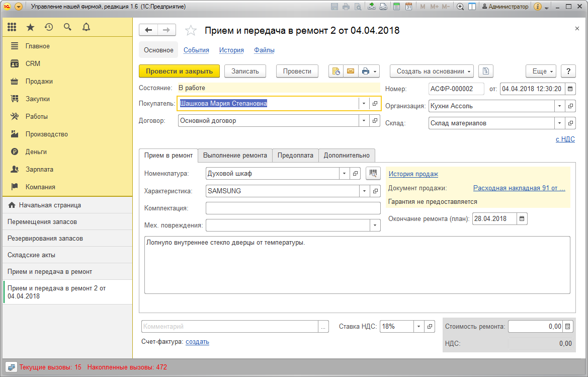Open the Расходная накладная 91 link
The height and width of the screenshot is (377, 588).
coord(519,188)
